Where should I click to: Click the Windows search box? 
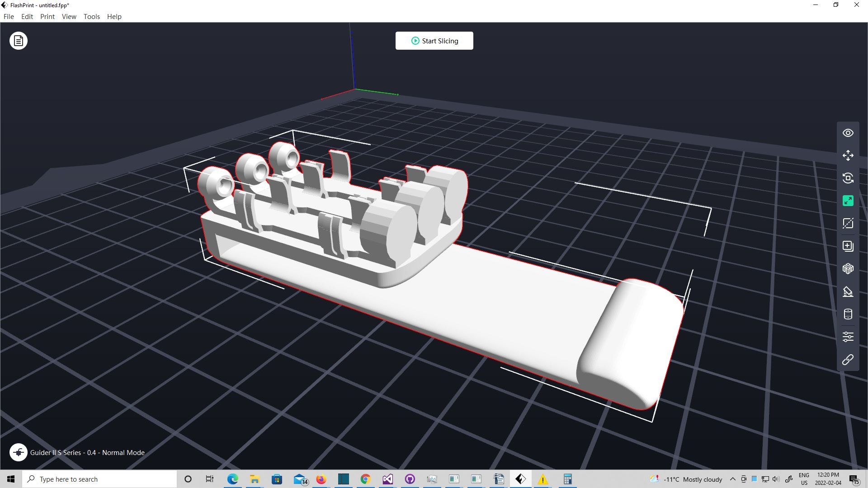99,479
